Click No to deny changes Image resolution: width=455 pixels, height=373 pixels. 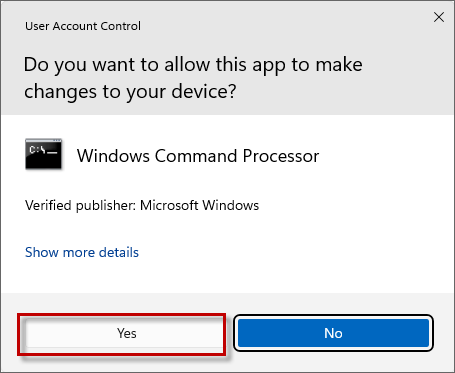tap(333, 333)
